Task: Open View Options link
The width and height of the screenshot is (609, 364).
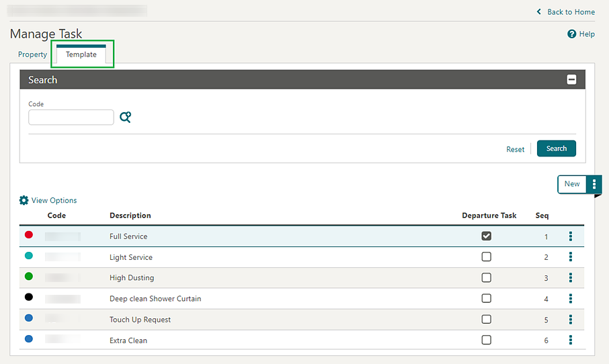Action: tap(54, 200)
